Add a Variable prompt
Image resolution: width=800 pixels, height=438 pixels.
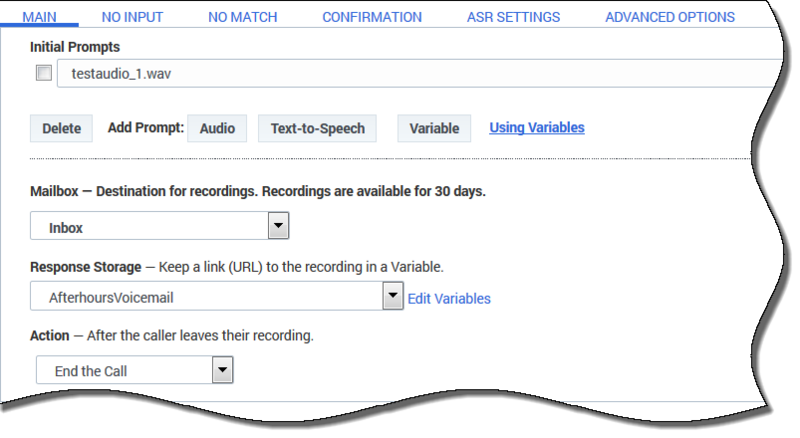pyautogui.click(x=434, y=128)
